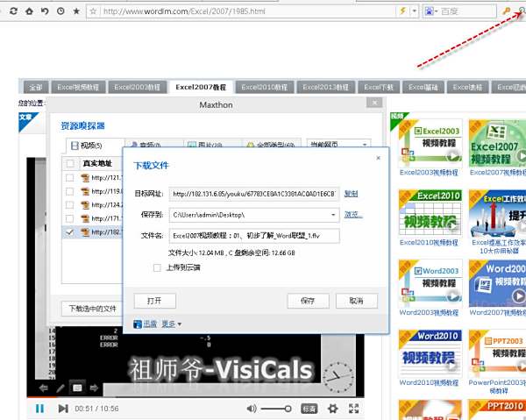The width and height of the screenshot is (526, 420).
Task: Click the lightning speed mode icon
Action: pos(402,11)
